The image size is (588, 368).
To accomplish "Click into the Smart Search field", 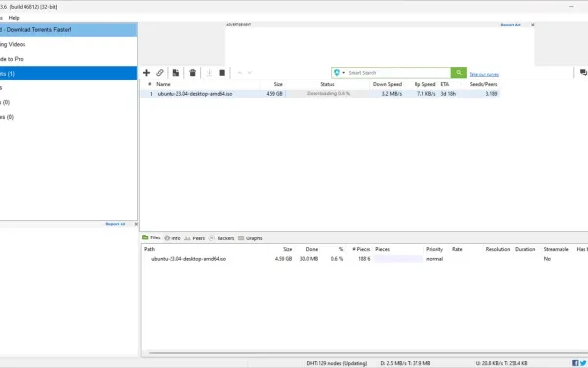I will click(398, 72).
